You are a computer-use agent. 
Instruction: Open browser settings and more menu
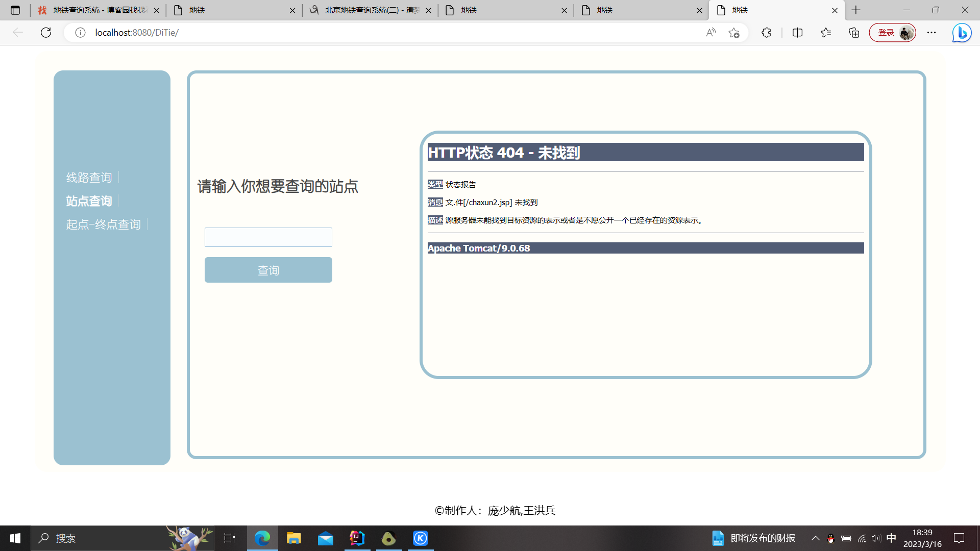pos(932,33)
